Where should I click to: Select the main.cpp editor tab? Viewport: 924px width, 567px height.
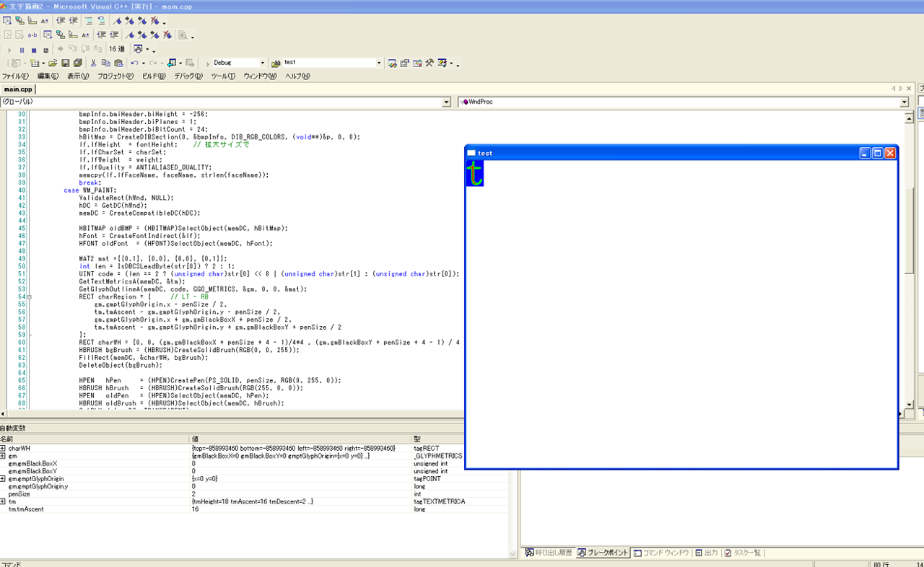[x=18, y=89]
